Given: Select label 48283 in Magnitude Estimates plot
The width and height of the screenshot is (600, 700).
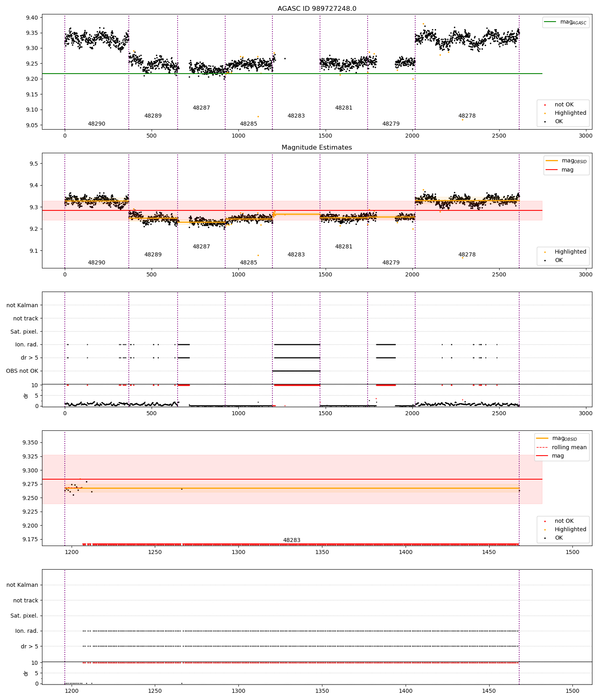Looking at the screenshot, I should point(296,255).
